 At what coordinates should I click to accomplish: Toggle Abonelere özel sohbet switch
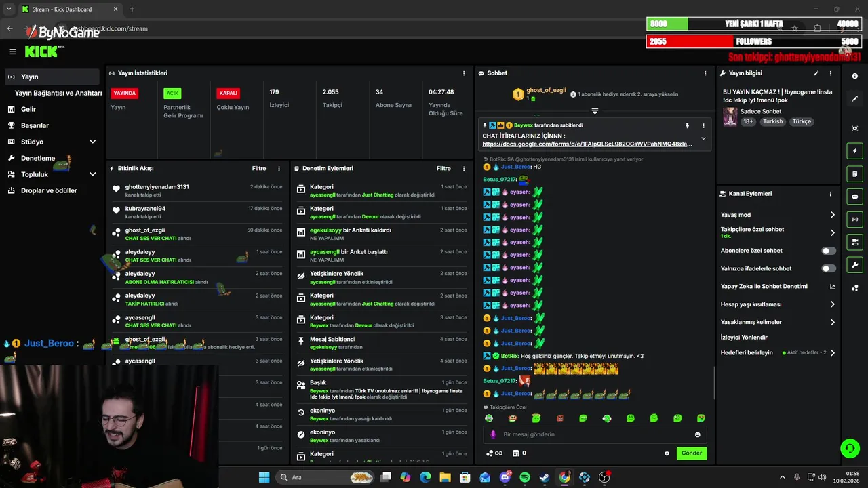[829, 251]
